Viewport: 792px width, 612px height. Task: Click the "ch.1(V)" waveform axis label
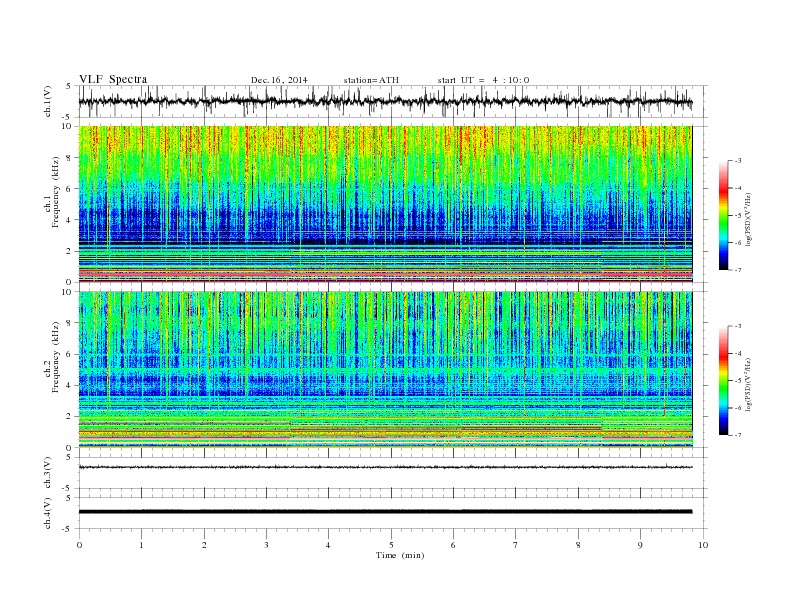point(48,101)
